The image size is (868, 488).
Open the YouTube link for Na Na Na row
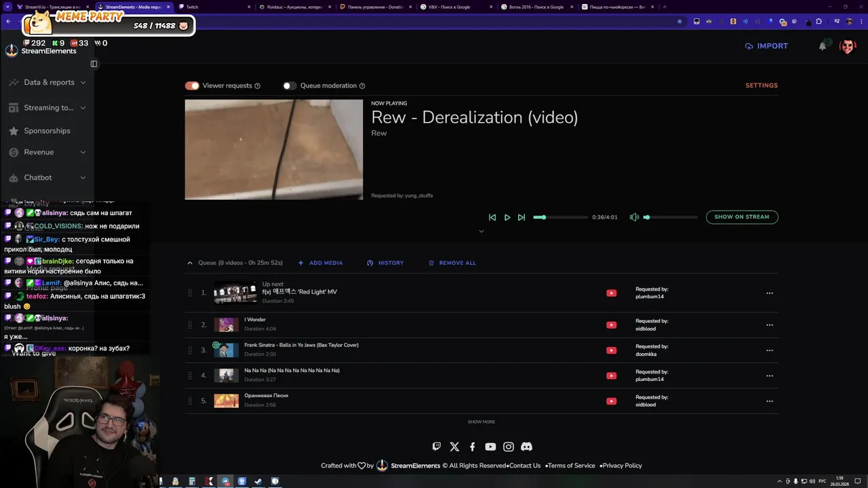[611, 376]
